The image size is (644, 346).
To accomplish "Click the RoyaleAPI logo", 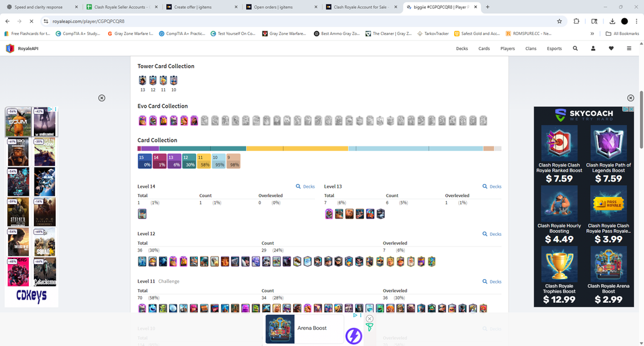I will coord(22,48).
